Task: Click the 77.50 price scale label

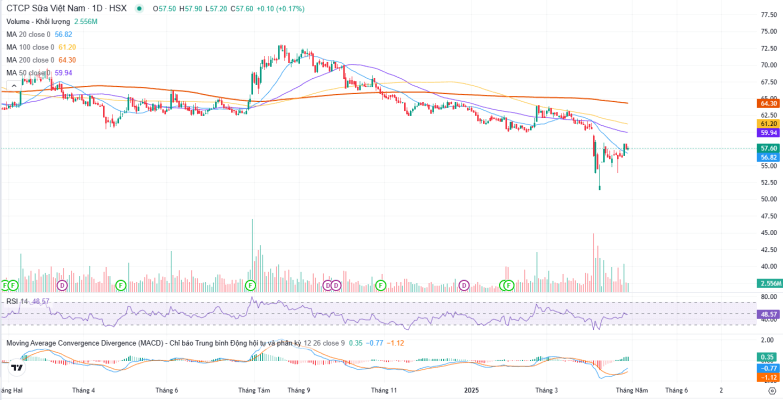Action: [768, 15]
